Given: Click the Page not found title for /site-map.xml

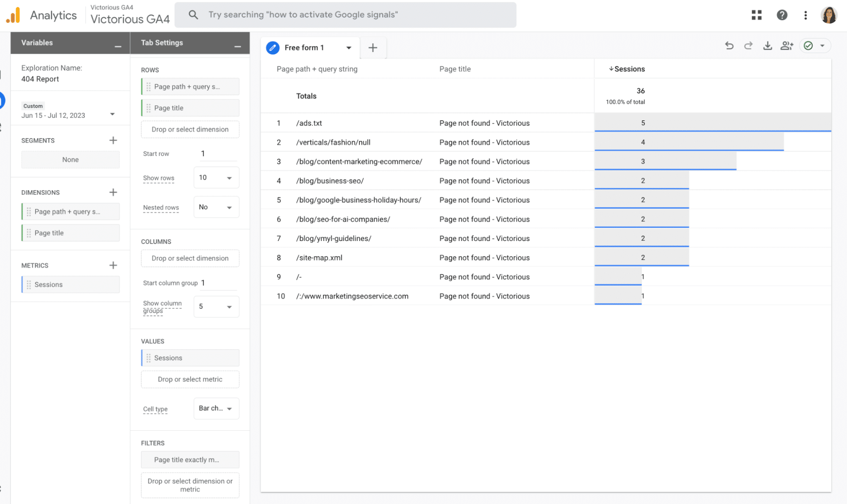Looking at the screenshot, I should click(484, 258).
